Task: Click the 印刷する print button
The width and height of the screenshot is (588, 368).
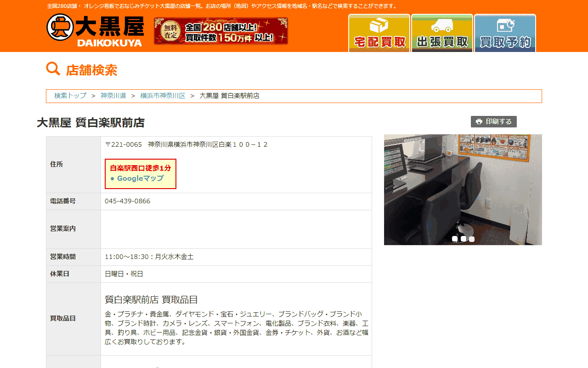Action: tap(494, 121)
